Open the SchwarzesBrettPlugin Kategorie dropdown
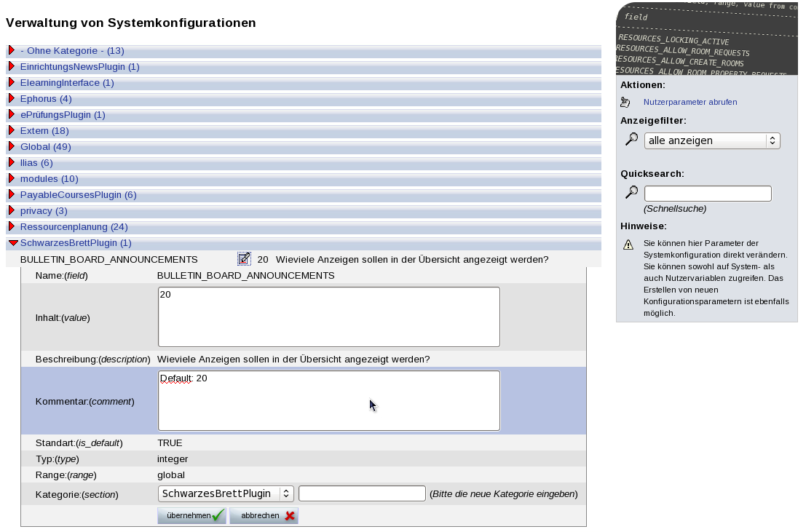 click(x=226, y=493)
